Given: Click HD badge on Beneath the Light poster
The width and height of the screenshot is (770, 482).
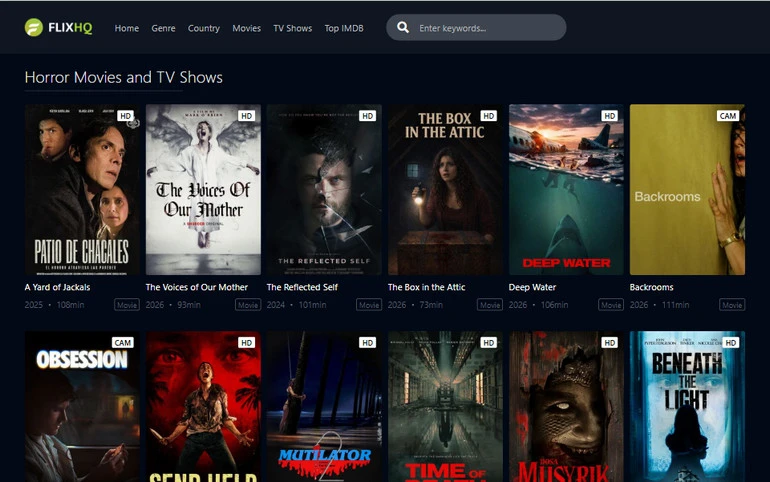Looking at the screenshot, I should (x=731, y=343).
